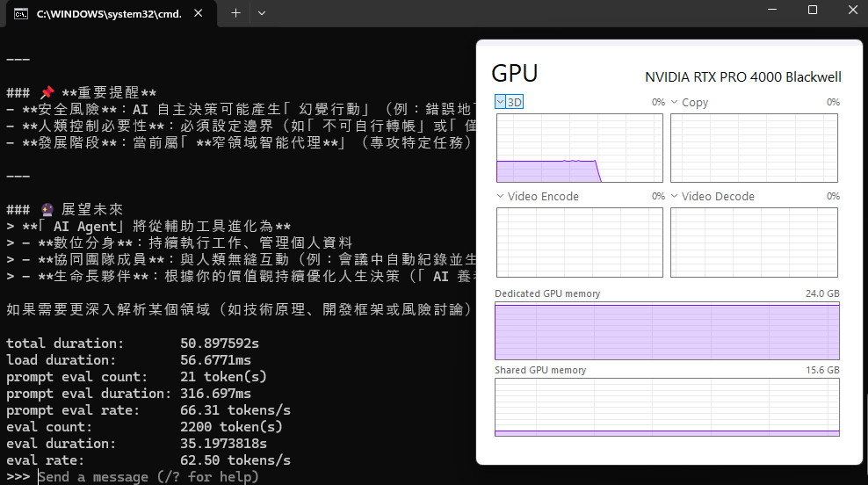Viewport: 868px width, 485px height.
Task: Click the Dedicated GPU memory graph
Action: 667,330
